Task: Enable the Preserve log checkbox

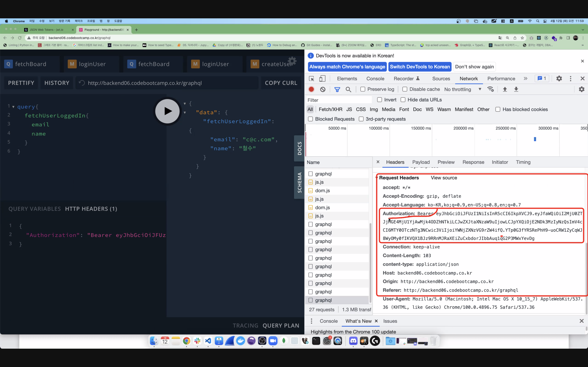Action: [x=363, y=89]
